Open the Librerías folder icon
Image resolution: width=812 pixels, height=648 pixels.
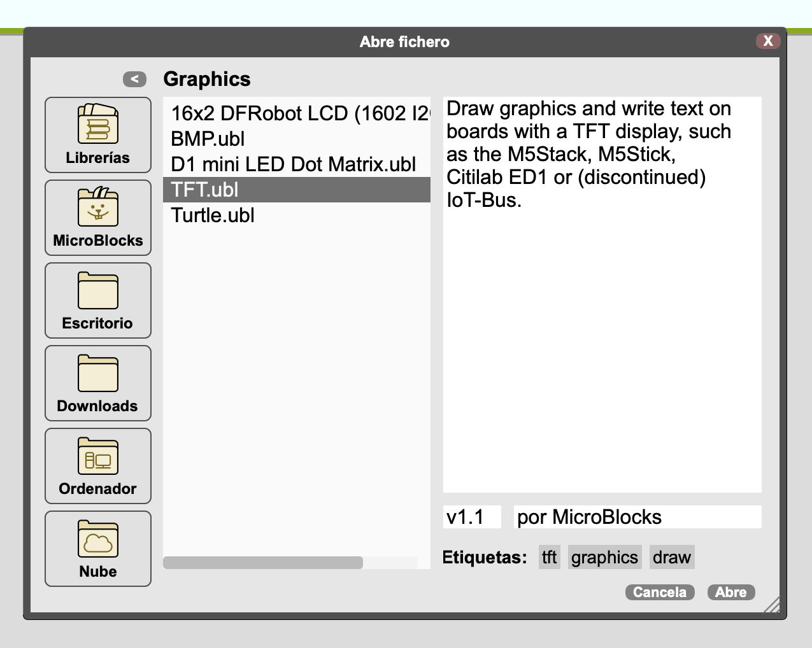pyautogui.click(x=98, y=134)
